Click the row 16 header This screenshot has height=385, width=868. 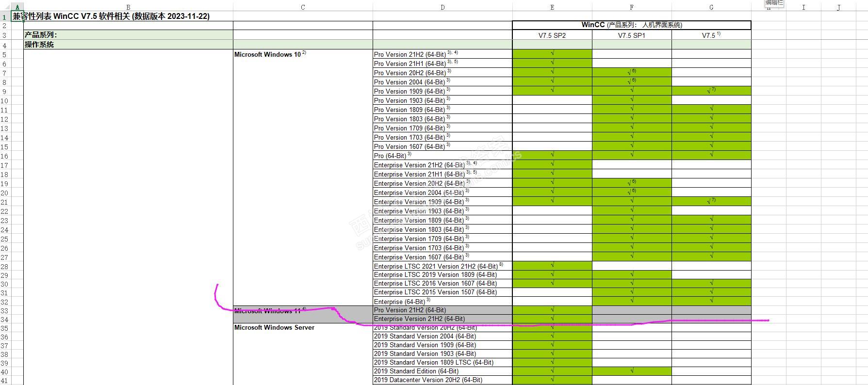pyautogui.click(x=5, y=156)
